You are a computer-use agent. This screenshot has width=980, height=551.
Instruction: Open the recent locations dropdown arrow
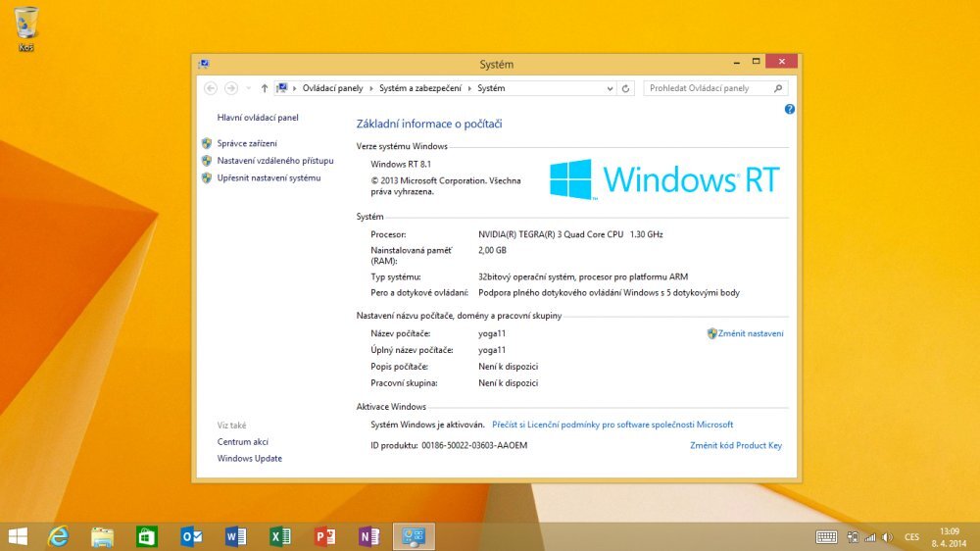(248, 88)
